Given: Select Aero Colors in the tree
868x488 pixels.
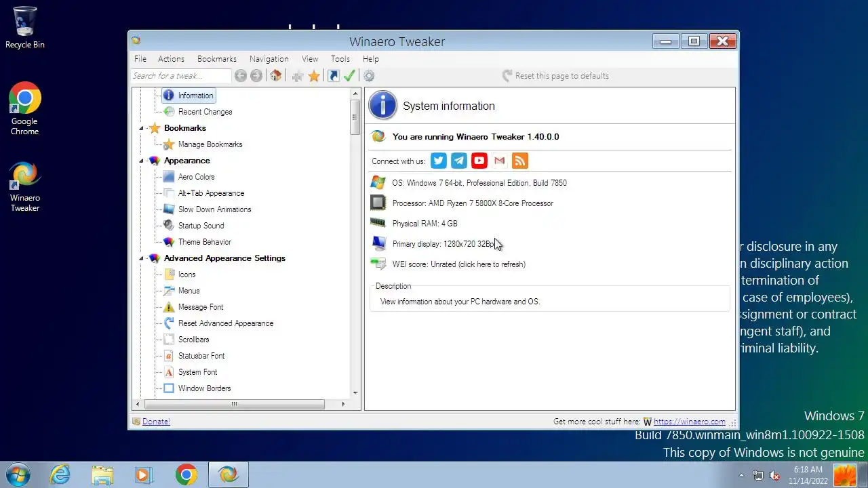Looking at the screenshot, I should [x=196, y=177].
